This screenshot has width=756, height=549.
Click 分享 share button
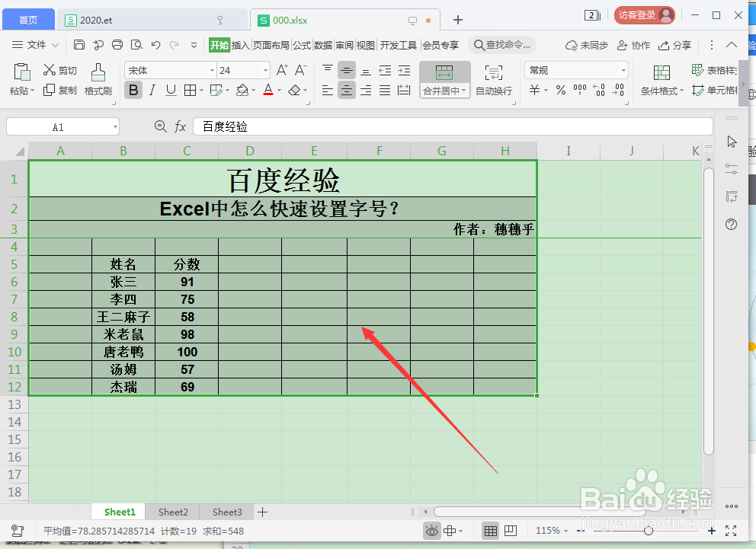pyautogui.click(x=675, y=45)
